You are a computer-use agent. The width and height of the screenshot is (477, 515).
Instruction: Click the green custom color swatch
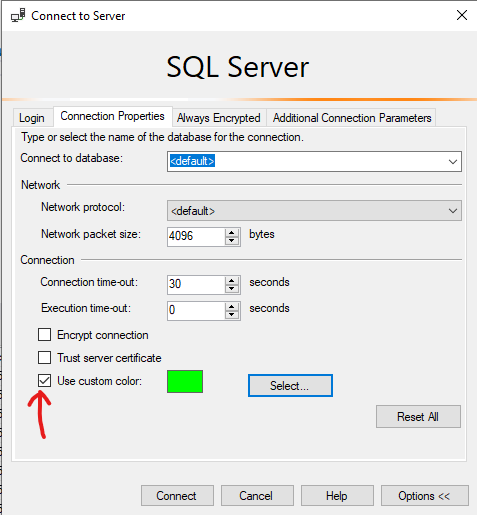tap(185, 381)
